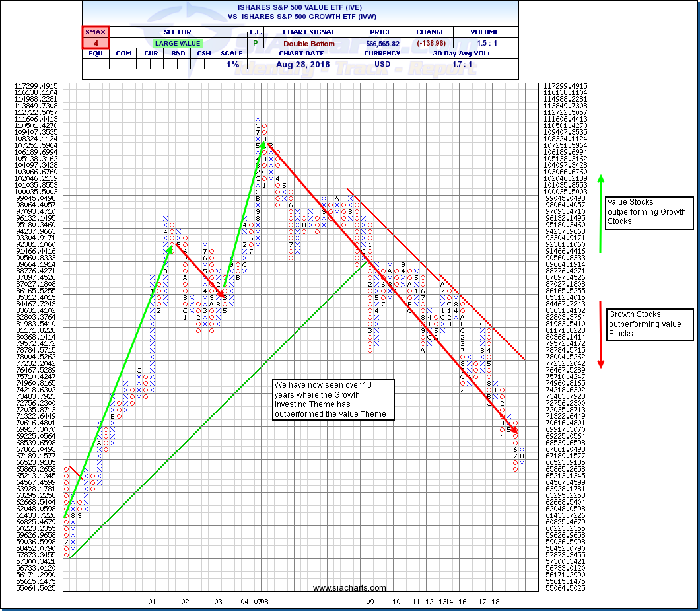This screenshot has width=700, height=611.
Task: Select the 1% scale value
Action: coord(231,65)
